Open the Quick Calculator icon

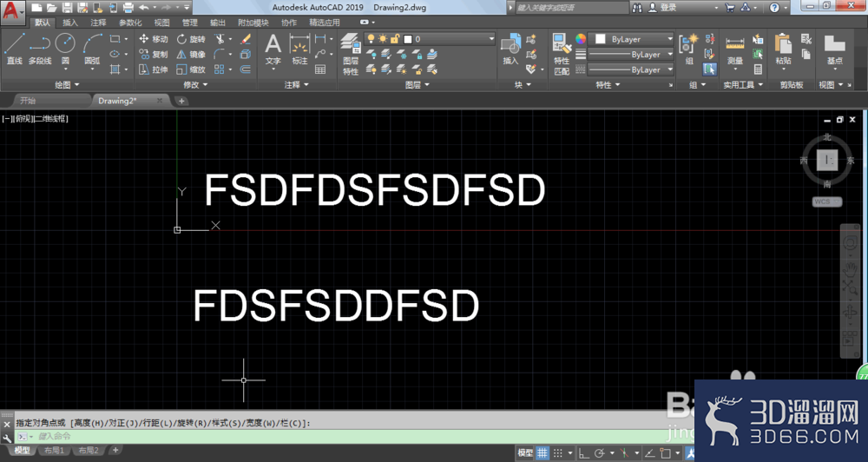758,69
